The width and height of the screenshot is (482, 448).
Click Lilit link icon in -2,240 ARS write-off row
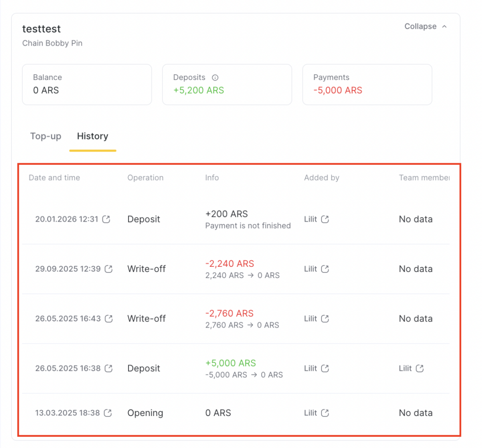[x=325, y=269]
